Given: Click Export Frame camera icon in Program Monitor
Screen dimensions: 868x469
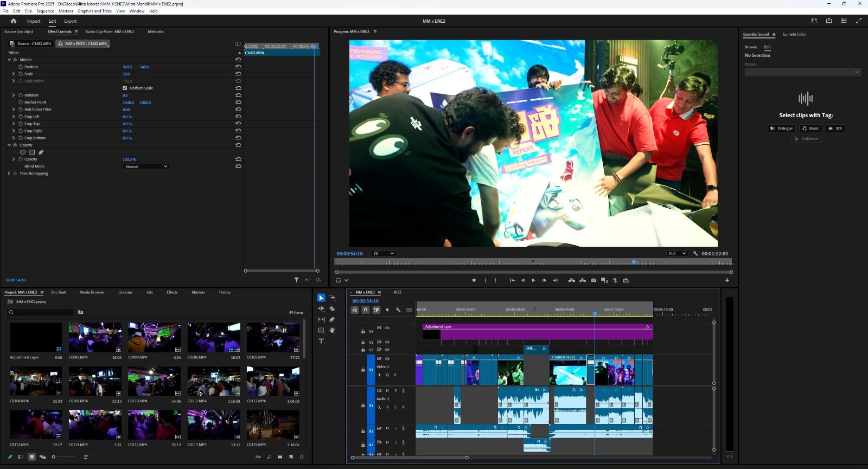Looking at the screenshot, I should (593, 280).
